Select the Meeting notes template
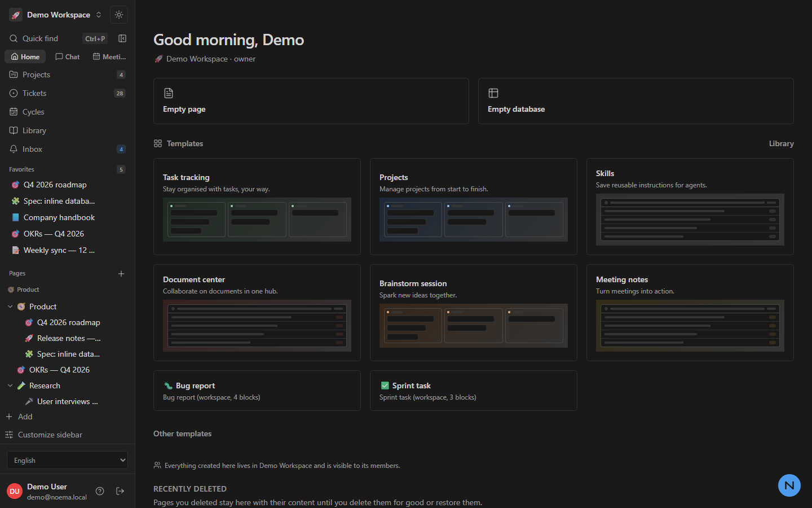Image resolution: width=812 pixels, height=508 pixels. pyautogui.click(x=690, y=313)
